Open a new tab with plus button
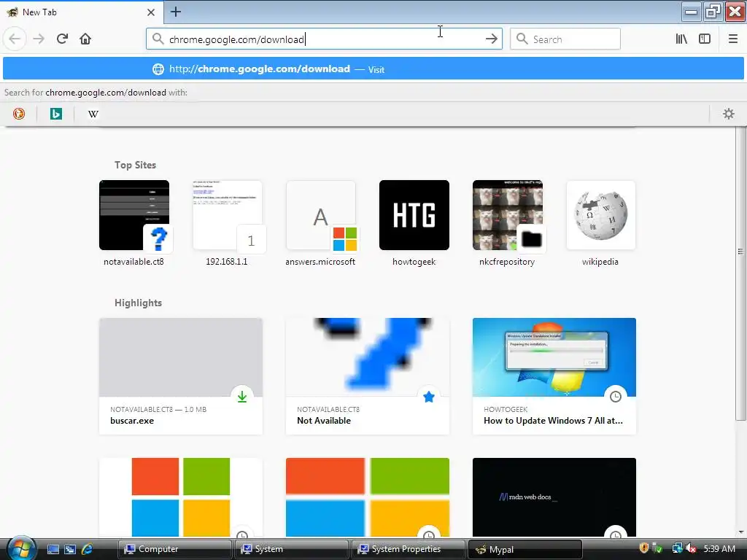The width and height of the screenshot is (747, 560). [x=175, y=12]
